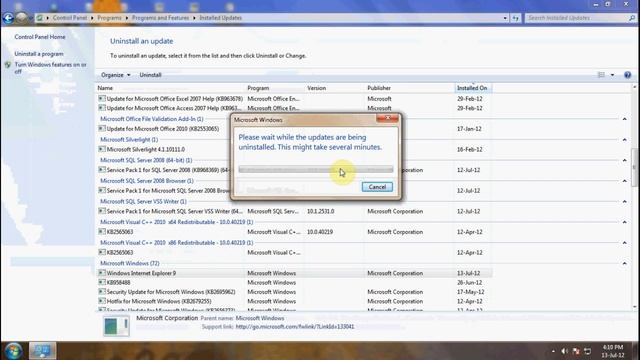Collapse Microsoft SQL Server 2008 (64-bit) group
The width and height of the screenshot is (640, 360).
(x=624, y=160)
